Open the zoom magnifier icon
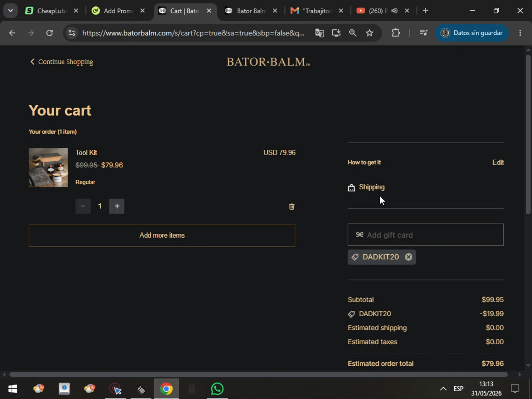 pyautogui.click(x=353, y=33)
